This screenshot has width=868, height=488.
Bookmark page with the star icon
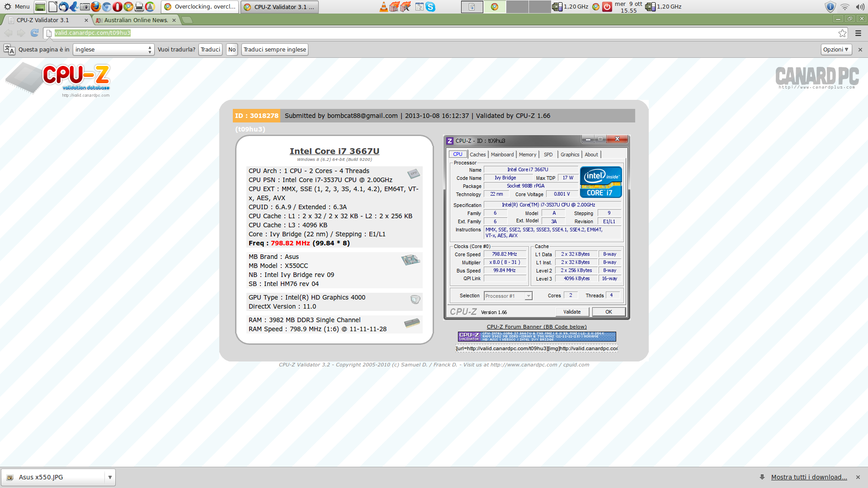click(x=842, y=33)
